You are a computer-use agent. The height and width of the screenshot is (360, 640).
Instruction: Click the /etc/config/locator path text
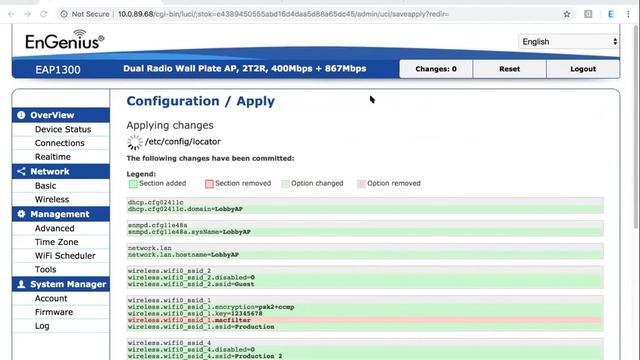click(x=183, y=142)
